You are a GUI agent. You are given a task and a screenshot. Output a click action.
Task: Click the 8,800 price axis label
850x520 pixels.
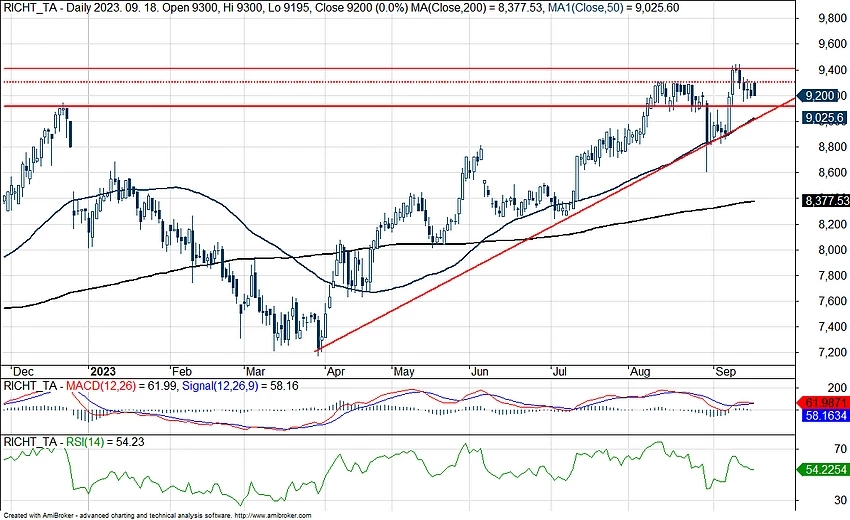click(x=833, y=146)
